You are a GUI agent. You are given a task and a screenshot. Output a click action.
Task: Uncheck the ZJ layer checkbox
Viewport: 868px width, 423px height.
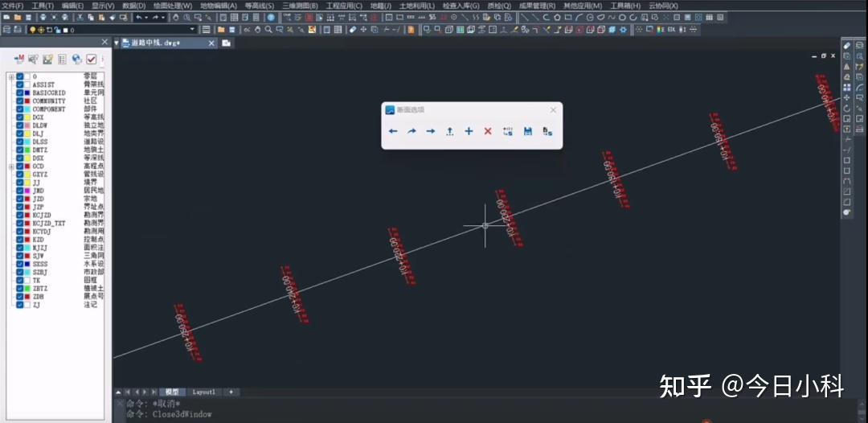pyautogui.click(x=20, y=305)
